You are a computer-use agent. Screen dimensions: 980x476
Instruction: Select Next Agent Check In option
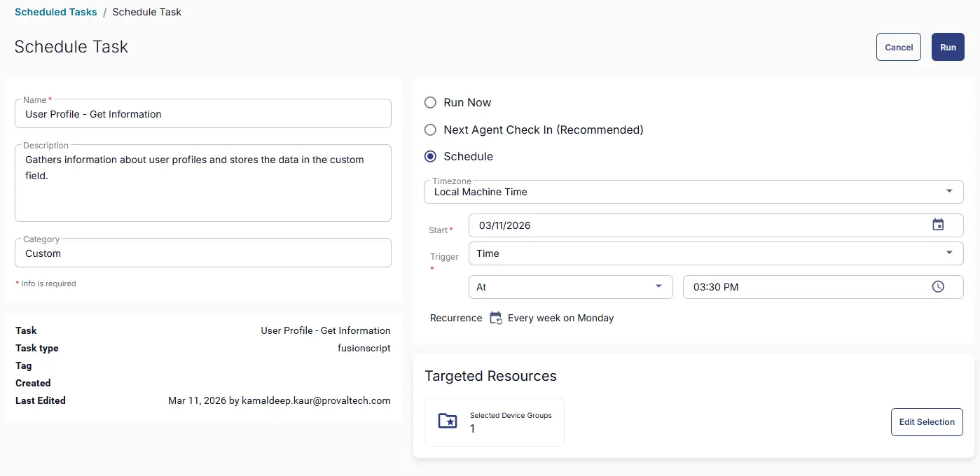coord(431,130)
